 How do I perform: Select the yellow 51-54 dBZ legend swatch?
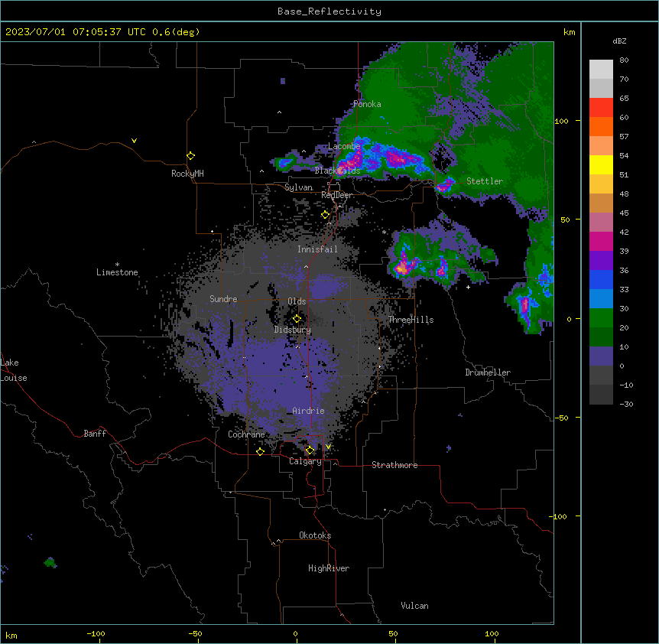[x=601, y=164]
